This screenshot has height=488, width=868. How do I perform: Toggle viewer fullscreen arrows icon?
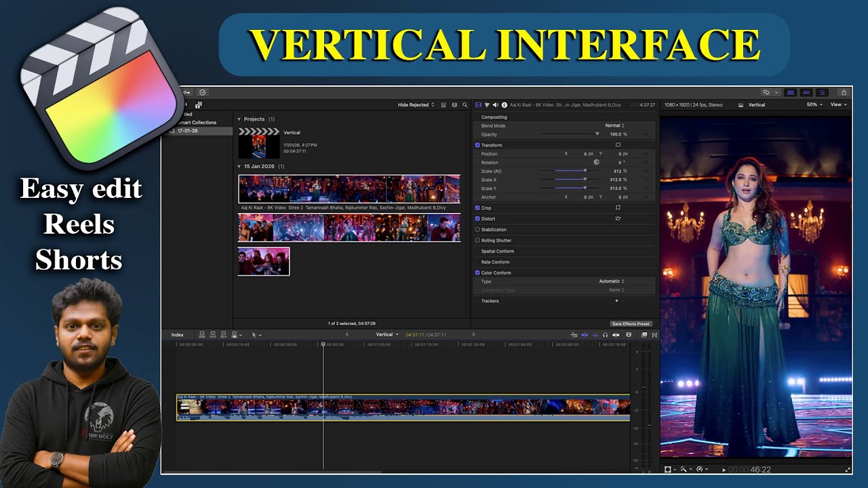(848, 469)
